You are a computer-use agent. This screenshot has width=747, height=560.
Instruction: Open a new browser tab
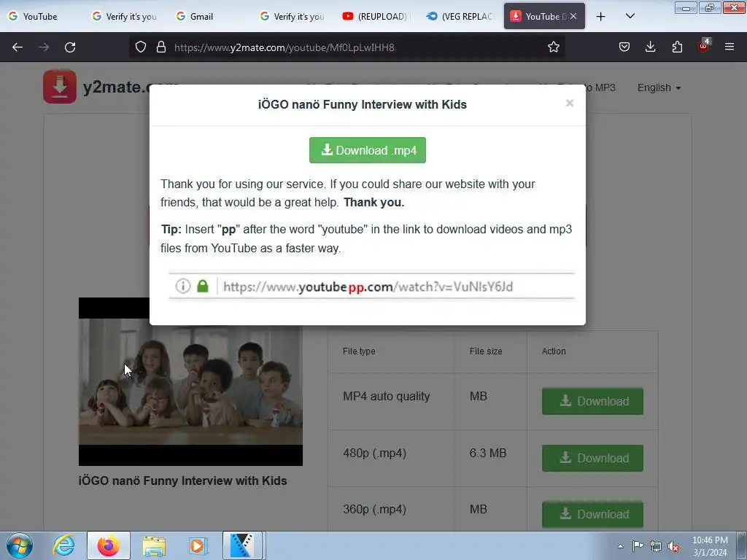tap(601, 17)
